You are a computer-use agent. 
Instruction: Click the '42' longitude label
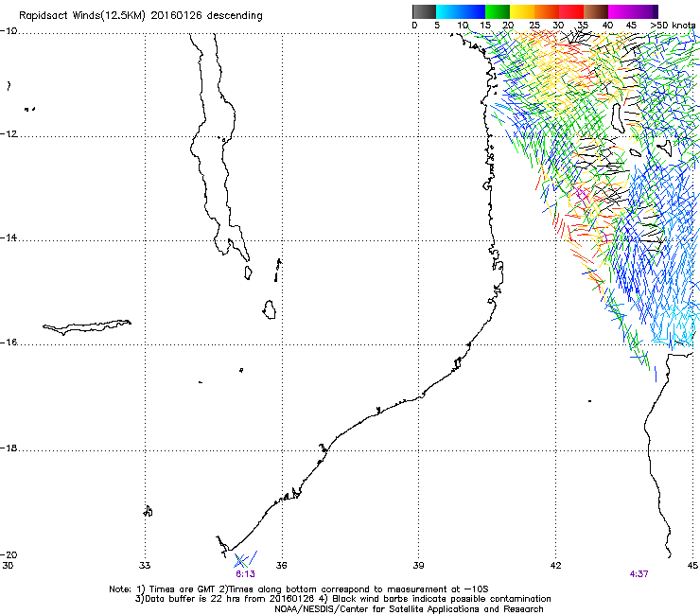[555, 566]
